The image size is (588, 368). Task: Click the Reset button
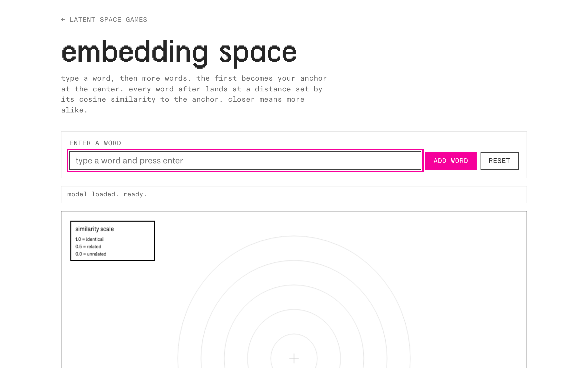click(499, 161)
